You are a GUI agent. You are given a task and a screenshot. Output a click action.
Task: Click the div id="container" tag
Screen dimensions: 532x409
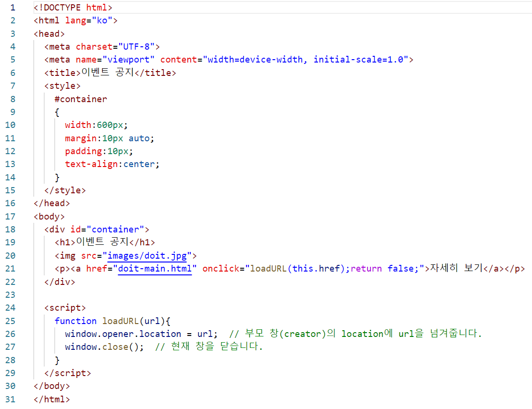pyautogui.click(x=97, y=229)
